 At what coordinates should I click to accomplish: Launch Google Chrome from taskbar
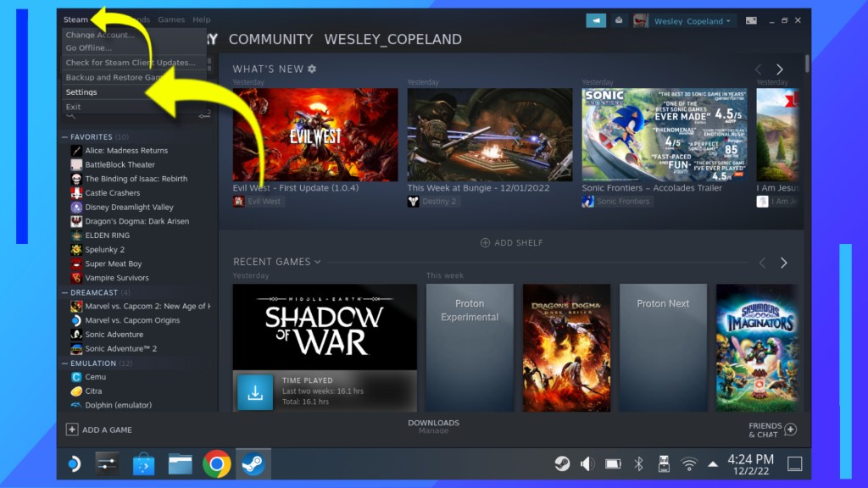[216, 463]
